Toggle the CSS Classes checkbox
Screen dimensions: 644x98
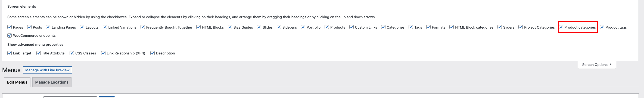pos(72,53)
